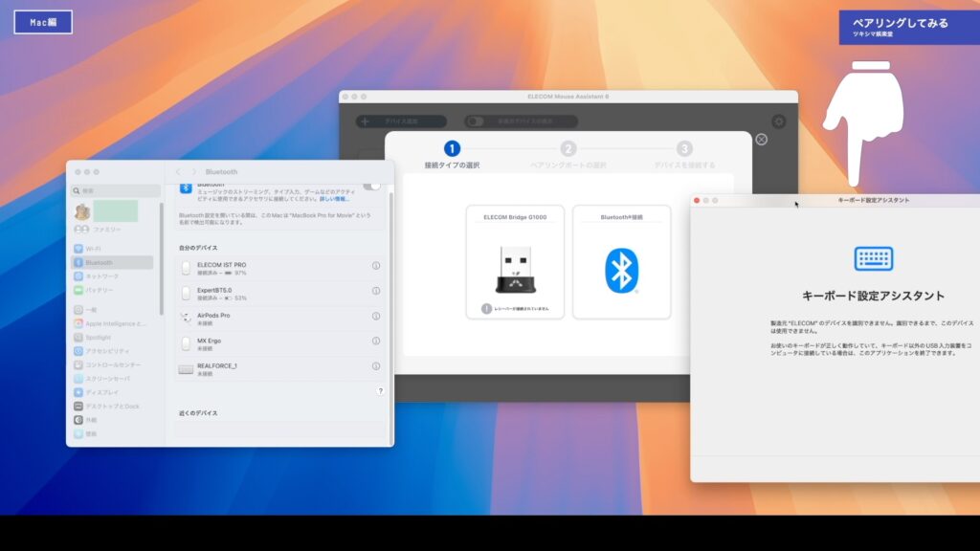Open info for the REALFORCE_1 keyboard
The width and height of the screenshot is (980, 551).
376,366
